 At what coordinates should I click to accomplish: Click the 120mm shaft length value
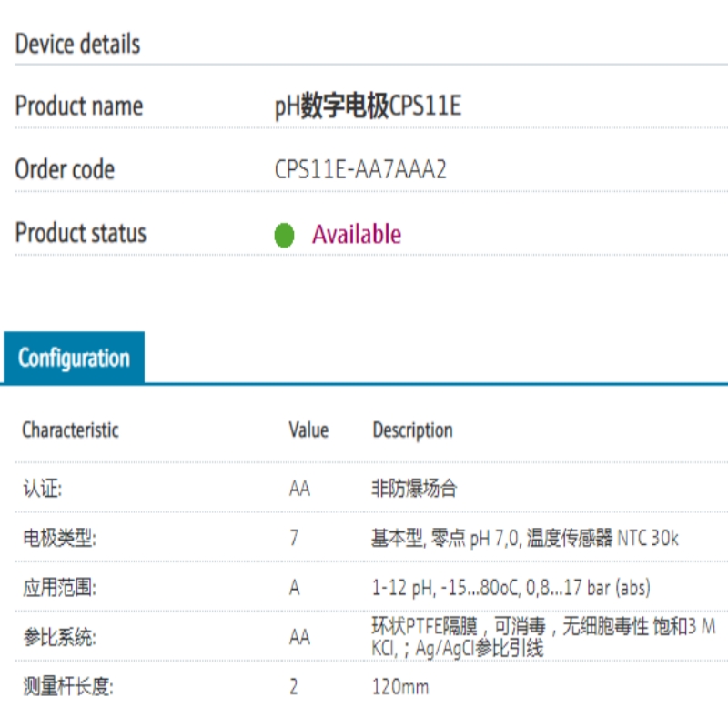pos(399,687)
